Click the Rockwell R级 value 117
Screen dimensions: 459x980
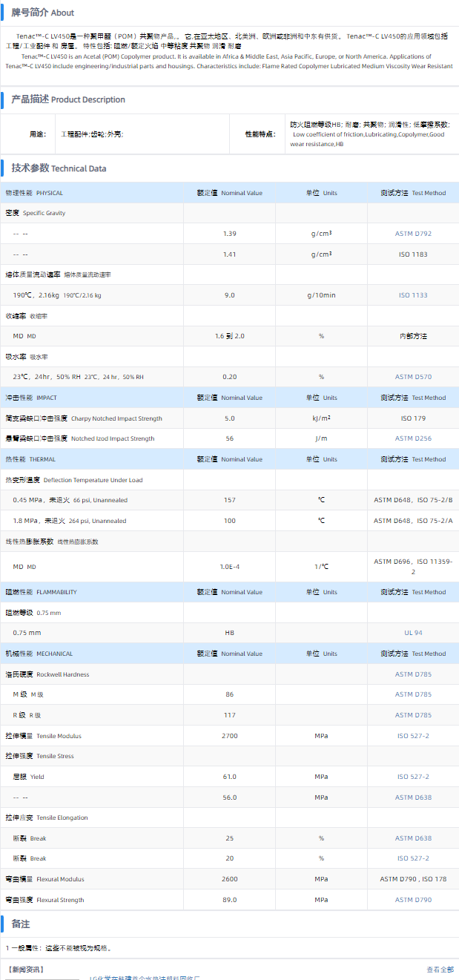click(x=230, y=715)
